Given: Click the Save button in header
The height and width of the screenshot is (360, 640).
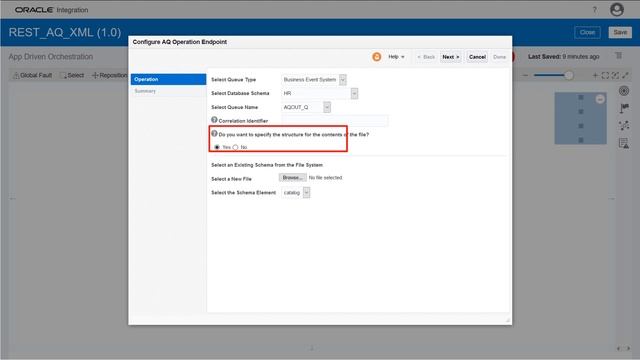Looking at the screenshot, I should pyautogui.click(x=620, y=32).
